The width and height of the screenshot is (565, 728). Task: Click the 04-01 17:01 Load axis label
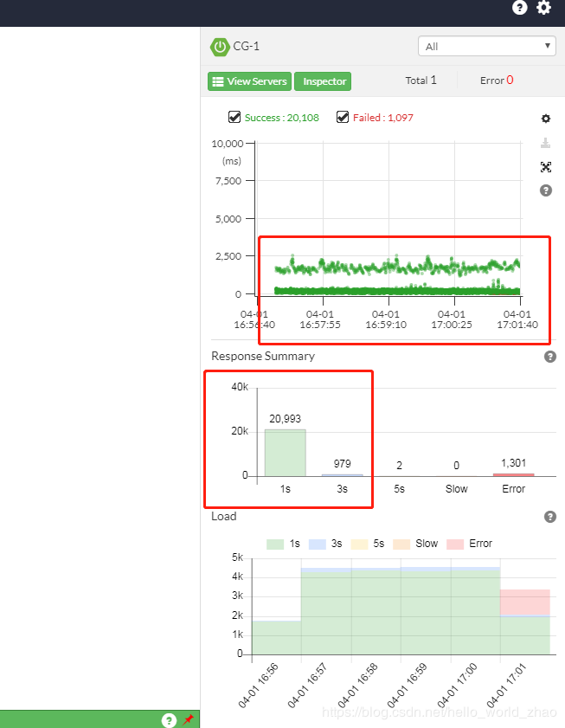pyautogui.click(x=506, y=686)
